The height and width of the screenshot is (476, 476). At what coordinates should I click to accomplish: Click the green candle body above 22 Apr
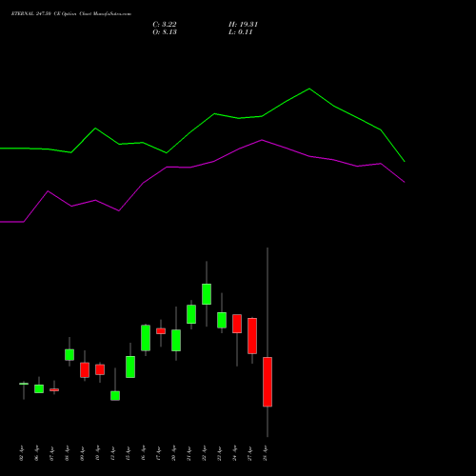point(207,294)
